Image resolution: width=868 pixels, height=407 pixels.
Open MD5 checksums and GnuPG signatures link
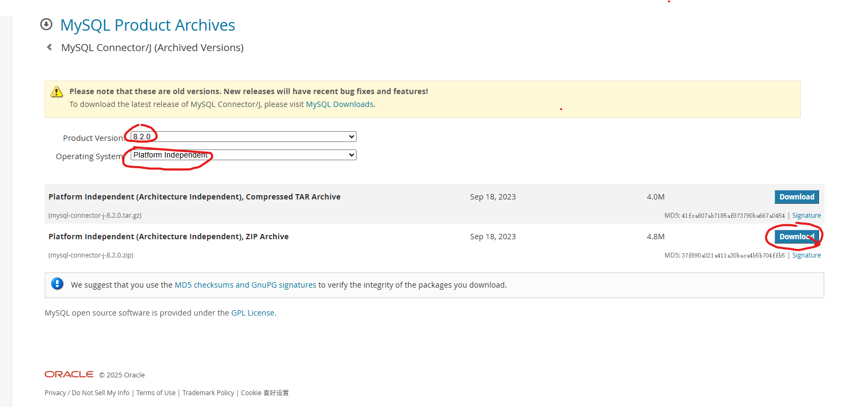point(245,285)
